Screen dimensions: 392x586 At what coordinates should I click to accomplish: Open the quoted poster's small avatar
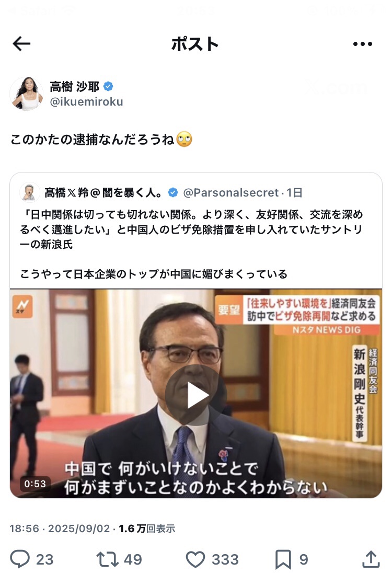point(29,192)
